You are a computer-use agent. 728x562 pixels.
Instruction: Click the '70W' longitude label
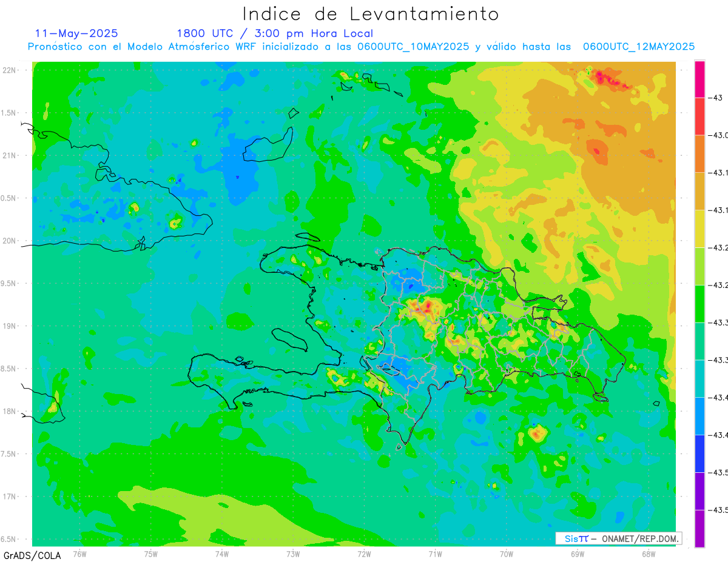507,553
